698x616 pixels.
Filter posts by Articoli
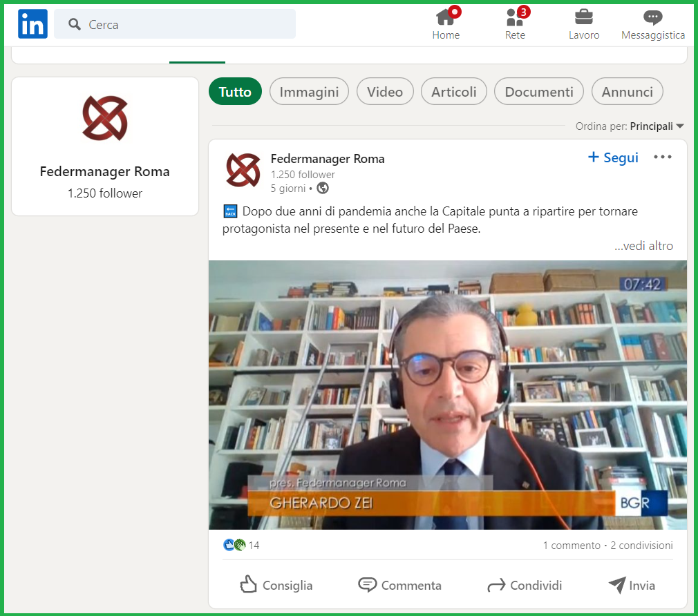(453, 92)
